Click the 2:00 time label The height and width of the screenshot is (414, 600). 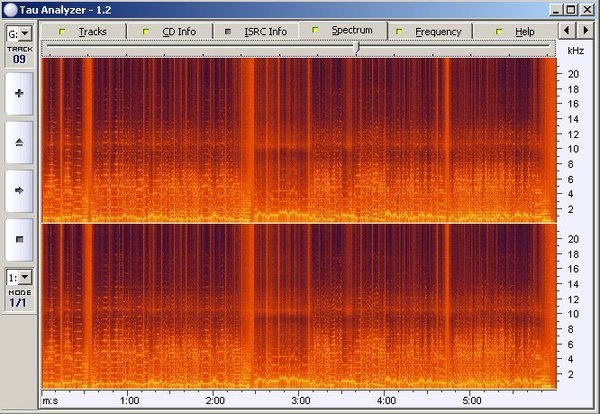tap(215, 401)
